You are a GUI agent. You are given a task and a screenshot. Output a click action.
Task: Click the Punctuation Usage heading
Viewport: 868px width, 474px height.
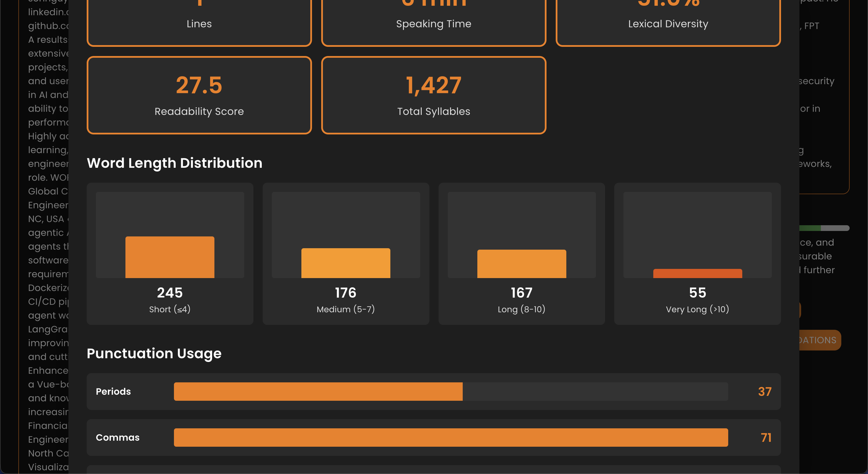(154, 354)
